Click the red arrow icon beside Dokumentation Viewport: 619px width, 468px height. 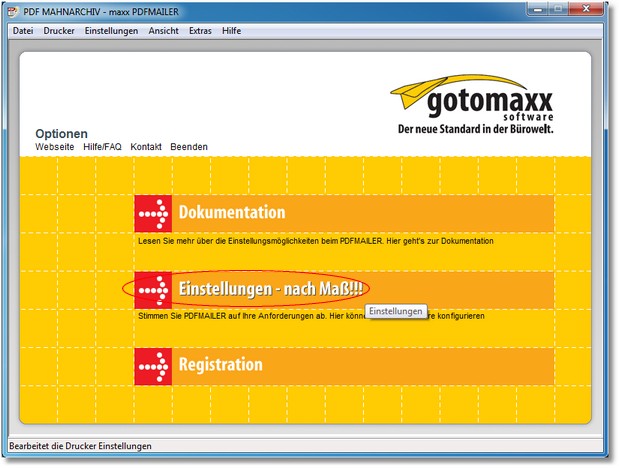click(153, 213)
